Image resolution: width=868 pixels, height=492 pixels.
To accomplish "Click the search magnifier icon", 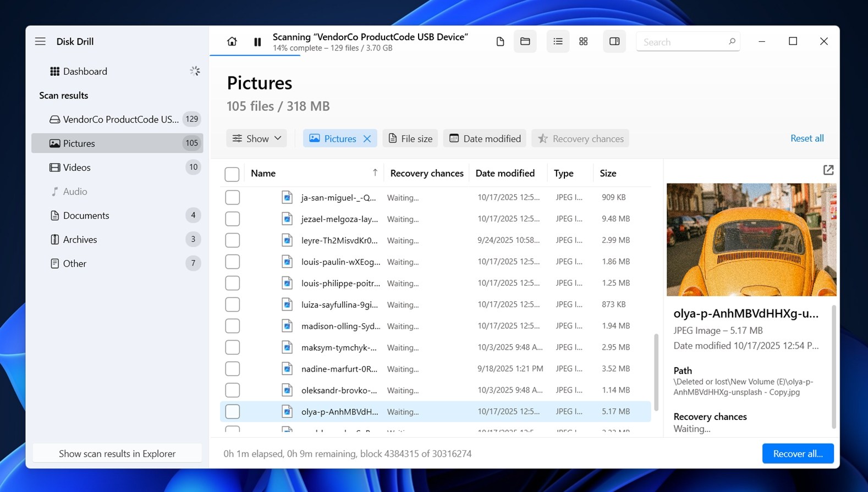I will pos(732,41).
